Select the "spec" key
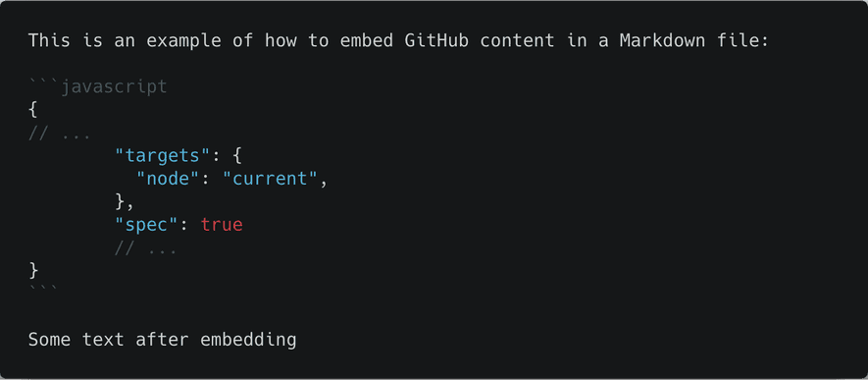Viewport: 868px width, 380px height. point(148,225)
